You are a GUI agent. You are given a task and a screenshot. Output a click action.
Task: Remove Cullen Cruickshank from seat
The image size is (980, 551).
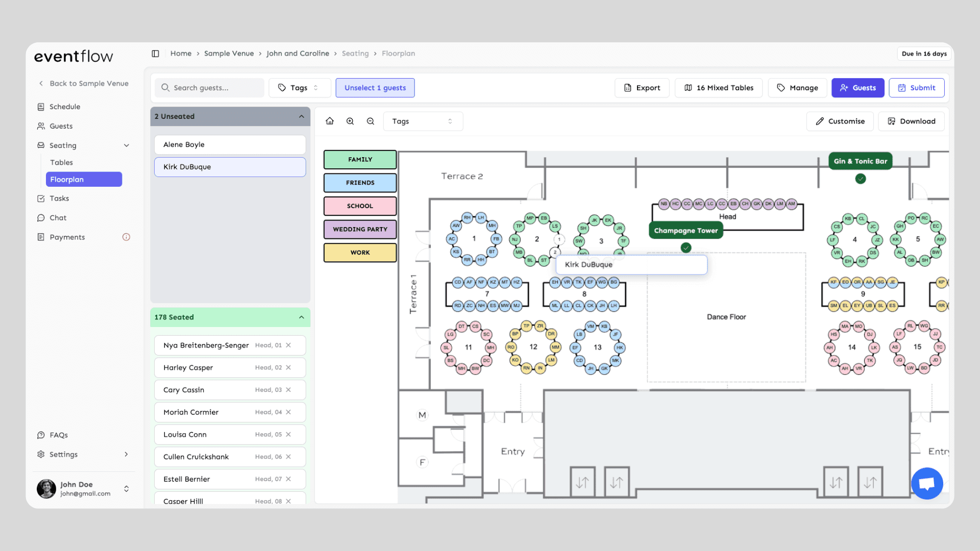288,457
